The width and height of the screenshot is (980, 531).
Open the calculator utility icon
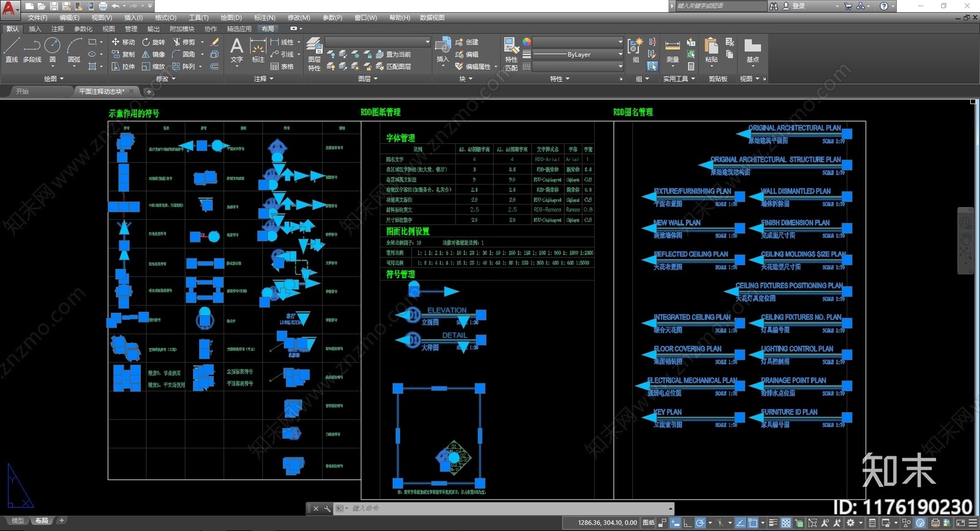click(x=691, y=66)
